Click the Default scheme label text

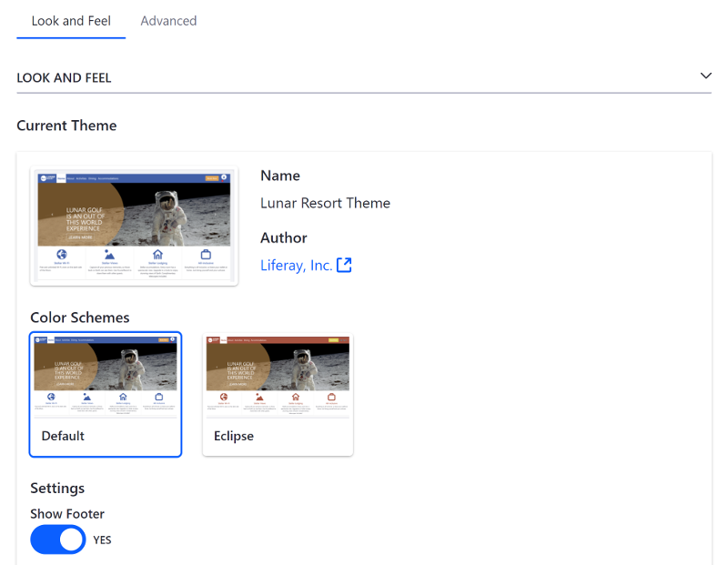(x=63, y=436)
